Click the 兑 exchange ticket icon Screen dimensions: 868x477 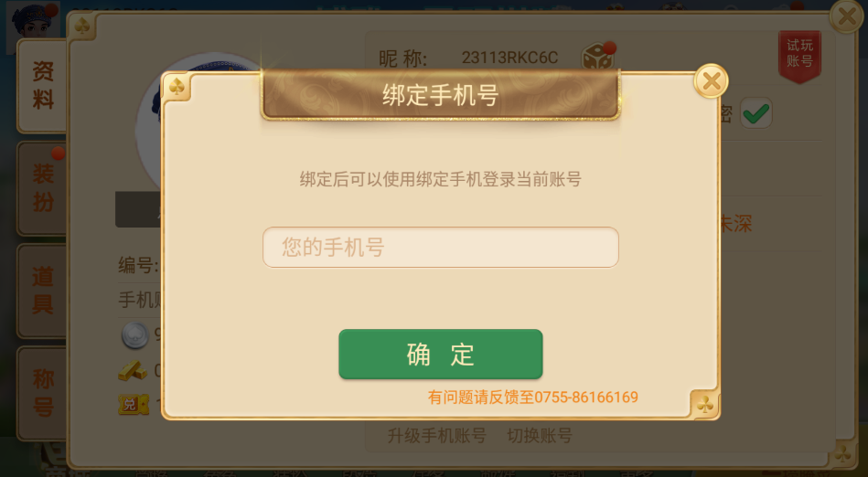[x=134, y=405]
